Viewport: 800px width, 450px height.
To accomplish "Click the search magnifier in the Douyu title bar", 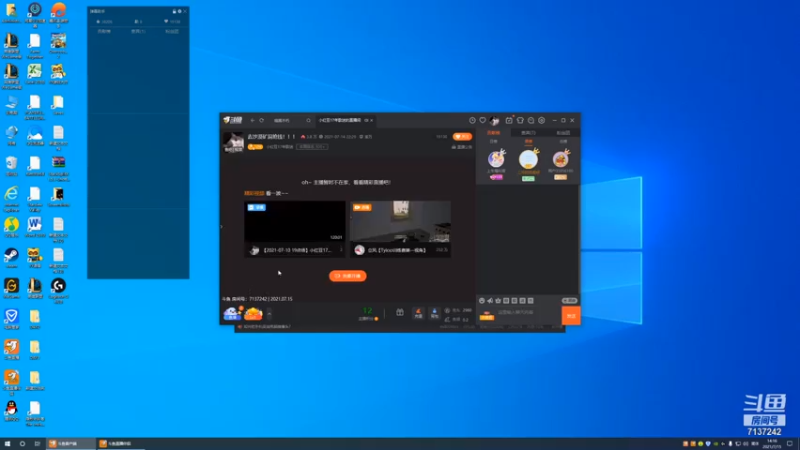I will [308, 120].
